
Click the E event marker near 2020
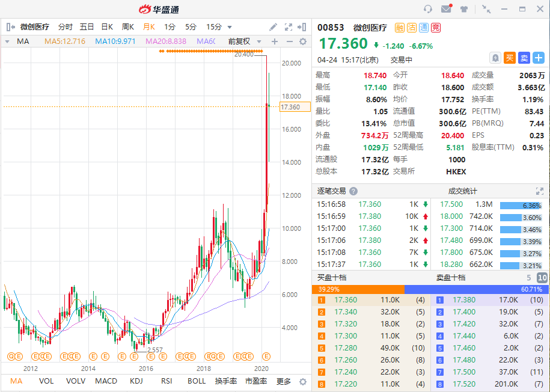266,357
